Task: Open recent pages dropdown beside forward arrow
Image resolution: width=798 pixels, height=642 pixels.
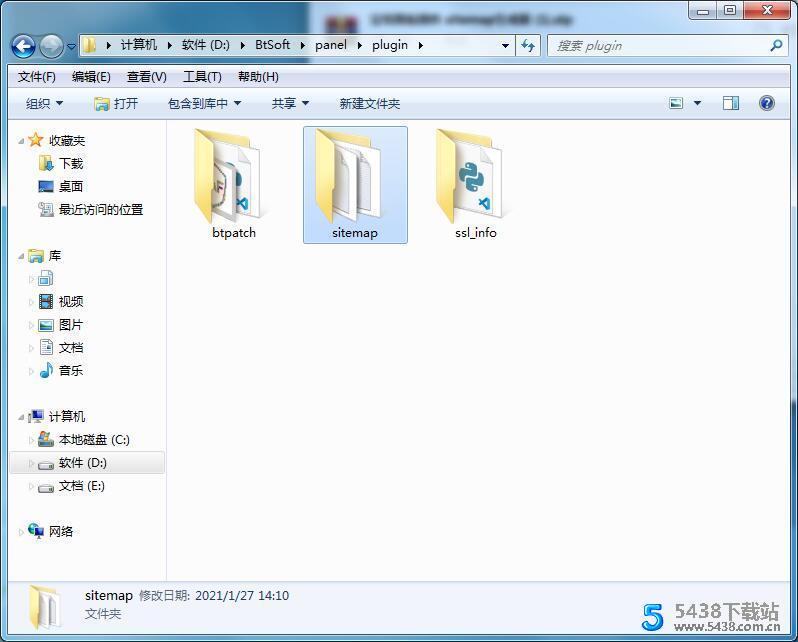Action: [x=71, y=46]
